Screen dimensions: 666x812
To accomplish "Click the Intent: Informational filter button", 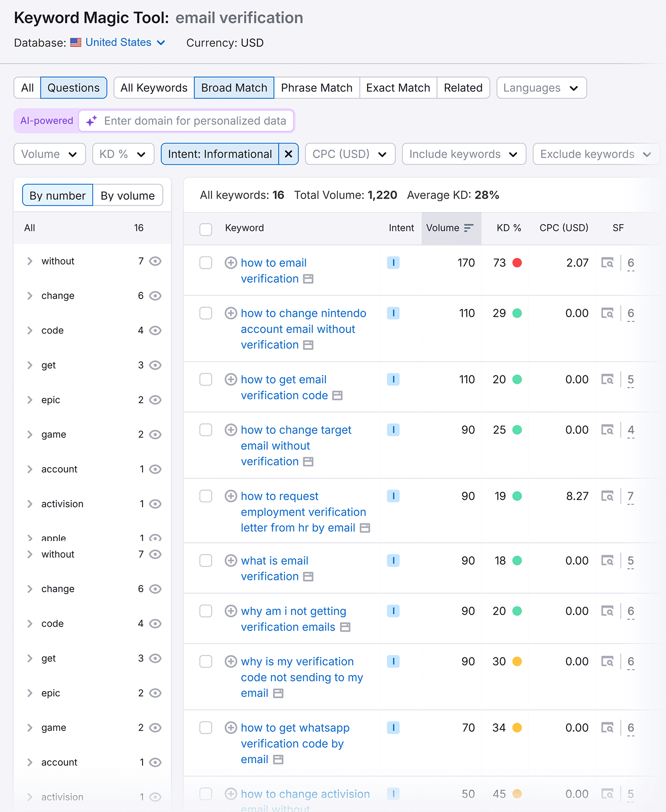I will pos(220,154).
